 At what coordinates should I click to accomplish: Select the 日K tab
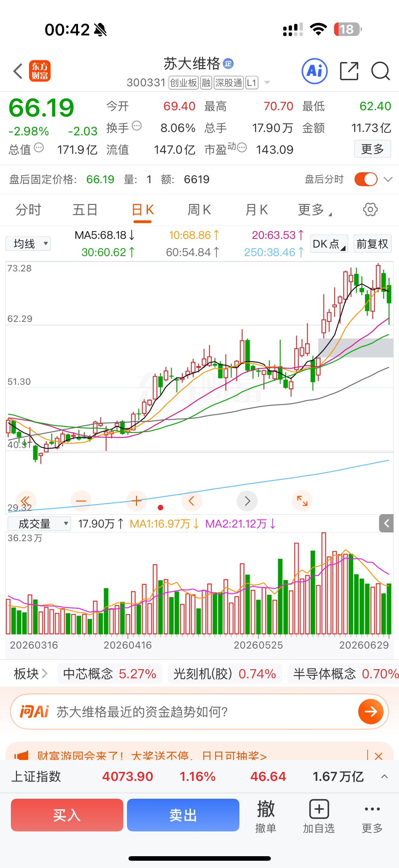click(142, 210)
